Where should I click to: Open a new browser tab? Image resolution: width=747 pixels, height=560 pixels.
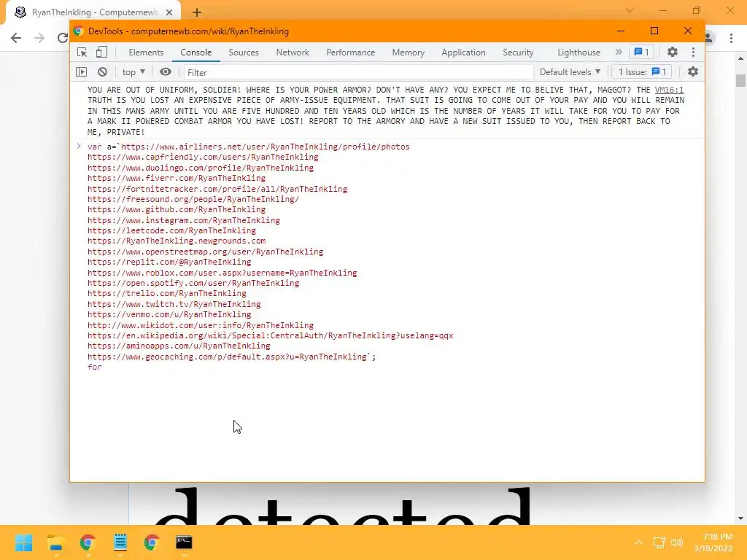[x=197, y=12]
